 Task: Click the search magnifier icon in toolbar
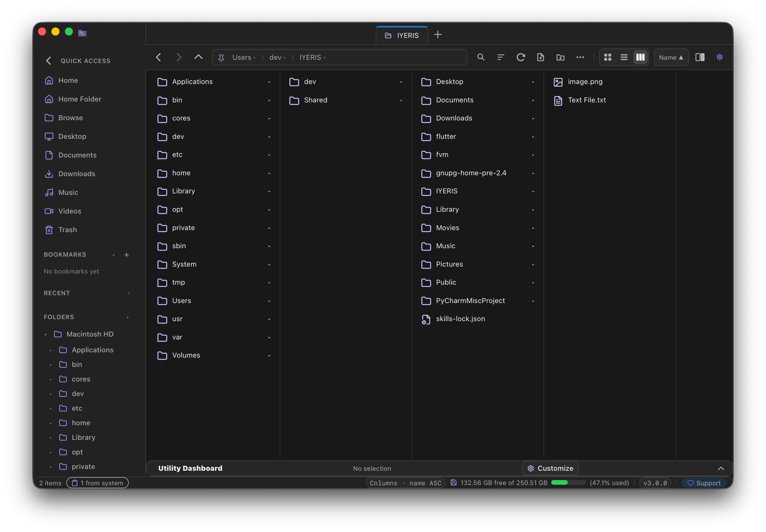481,57
